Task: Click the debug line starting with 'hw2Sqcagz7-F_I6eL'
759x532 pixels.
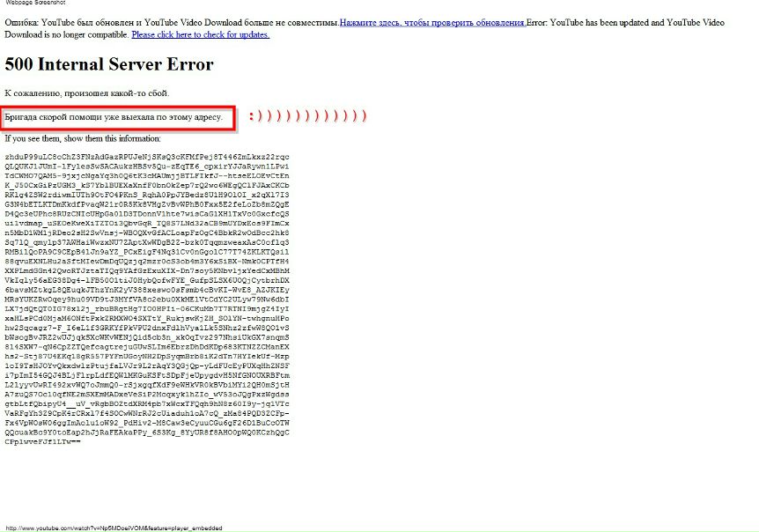Action: tap(147, 329)
